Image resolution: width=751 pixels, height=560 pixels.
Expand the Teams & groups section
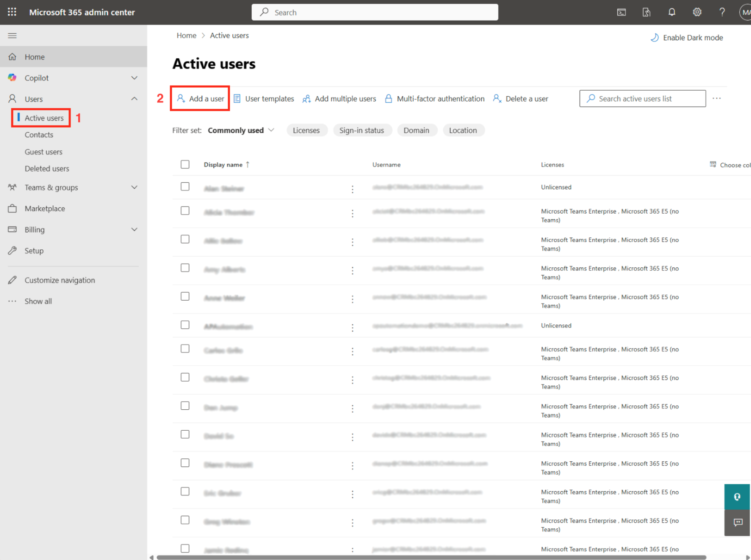134,188
